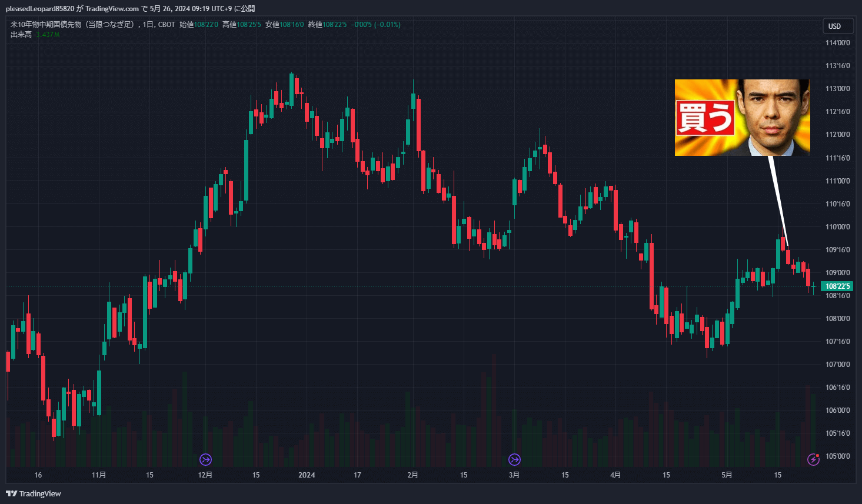Image resolution: width=862 pixels, height=504 pixels.
Task: Click the TradingView logo in the footer
Action: pos(34,493)
